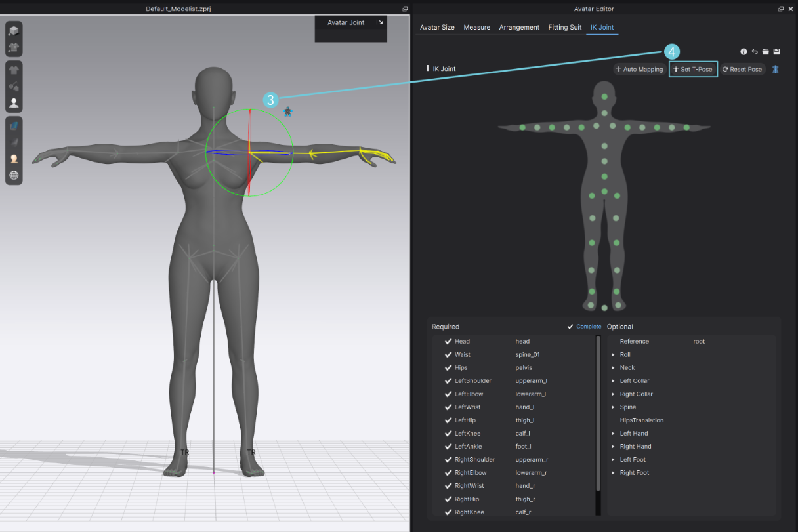Click the pin and garment icon in viewport toolbar

pos(14,87)
